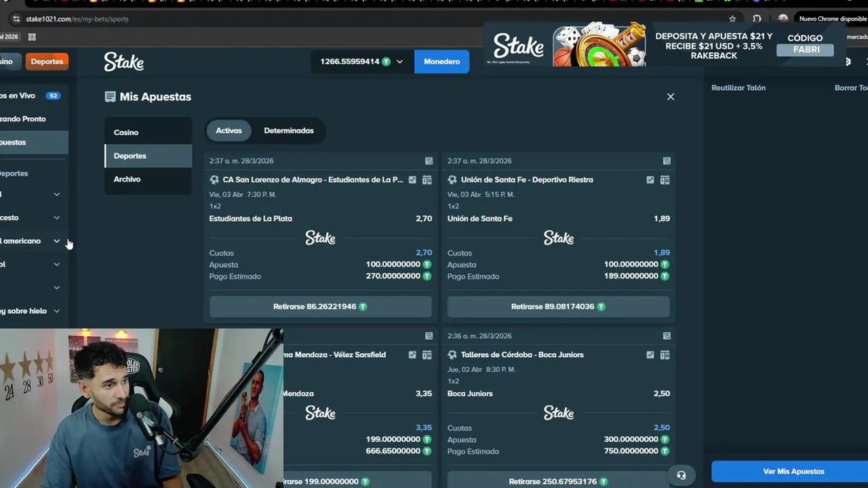The width and height of the screenshot is (868, 488).
Task: Open Chrome profile avatar
Action: [783, 19]
